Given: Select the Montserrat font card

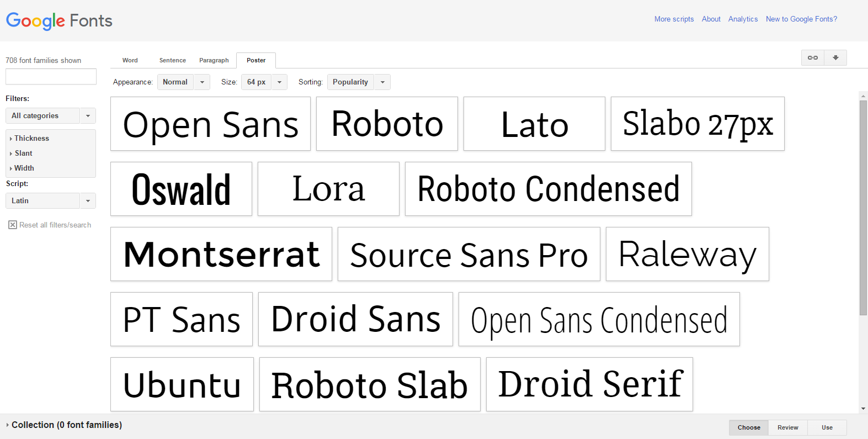Looking at the screenshot, I should pyautogui.click(x=221, y=254).
